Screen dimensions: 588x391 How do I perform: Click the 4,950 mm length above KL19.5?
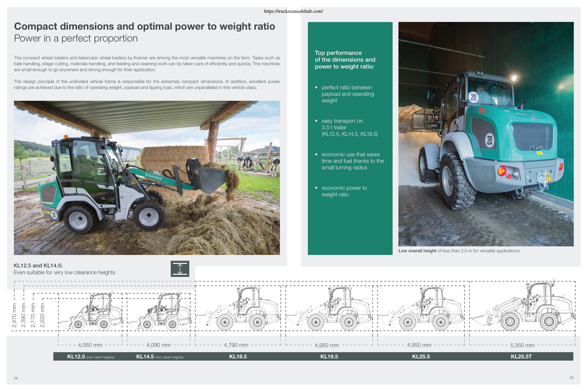pyautogui.click(x=327, y=345)
